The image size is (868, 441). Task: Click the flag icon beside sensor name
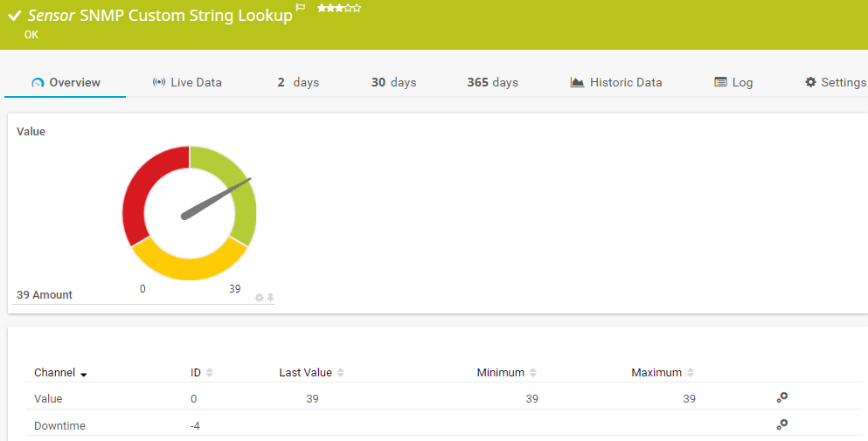(301, 8)
